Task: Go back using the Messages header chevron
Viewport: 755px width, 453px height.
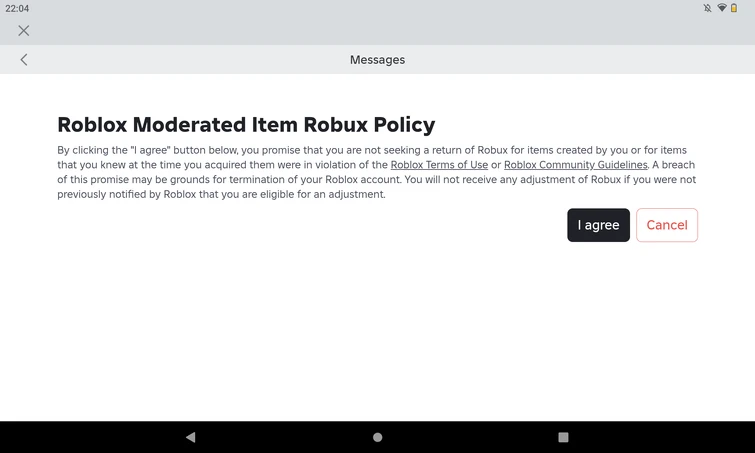Action: click(x=24, y=60)
